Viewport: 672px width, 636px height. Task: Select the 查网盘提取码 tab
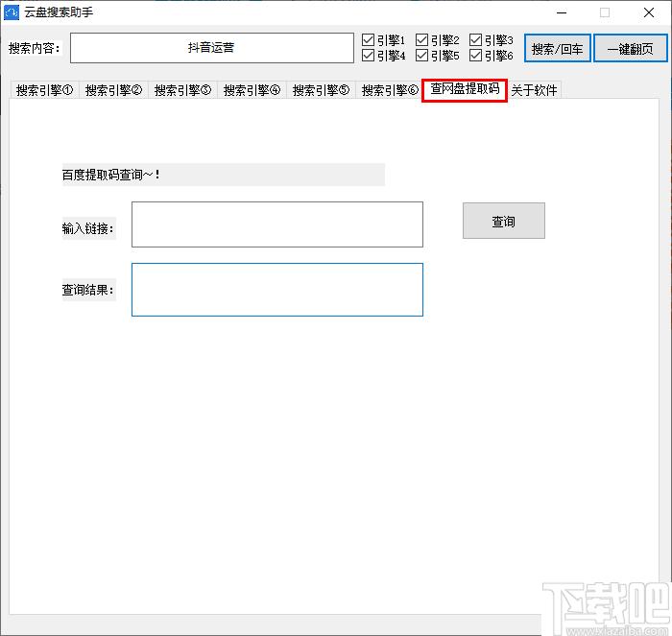465,89
